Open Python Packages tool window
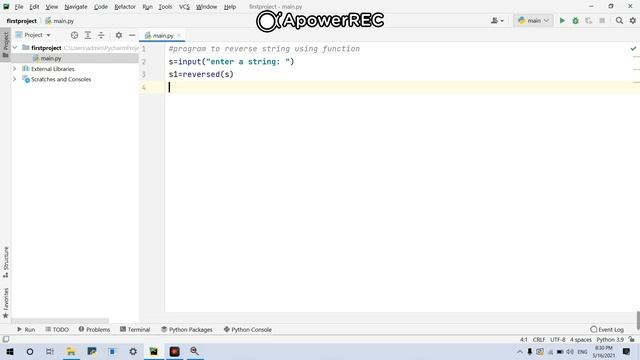Viewport: 640px width, 360px height. coord(187,329)
